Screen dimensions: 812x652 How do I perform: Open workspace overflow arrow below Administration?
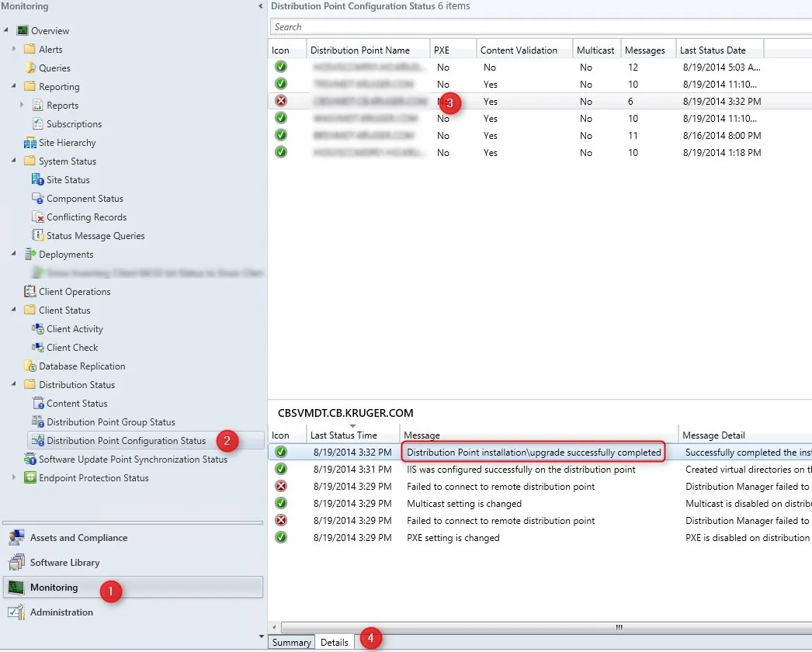pyautogui.click(x=261, y=636)
